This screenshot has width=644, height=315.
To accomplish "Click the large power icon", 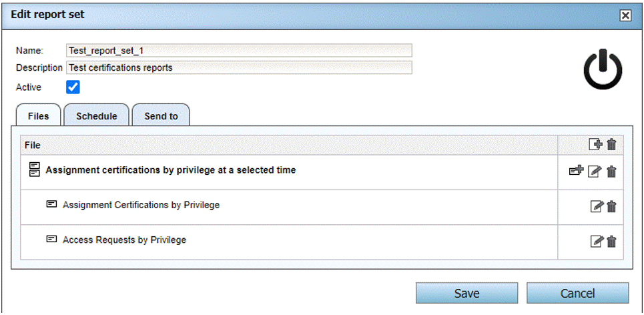I will (603, 71).
